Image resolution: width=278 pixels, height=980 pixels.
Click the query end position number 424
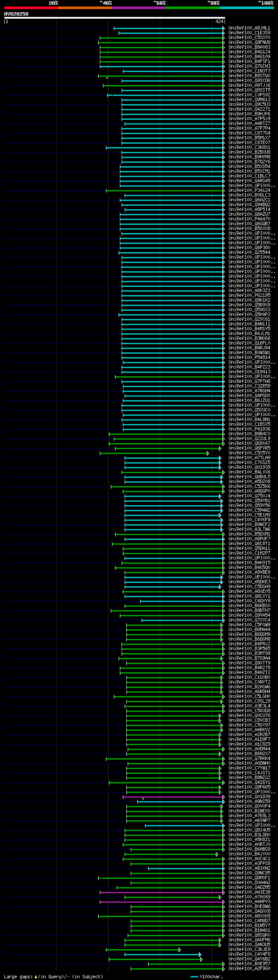click(219, 21)
